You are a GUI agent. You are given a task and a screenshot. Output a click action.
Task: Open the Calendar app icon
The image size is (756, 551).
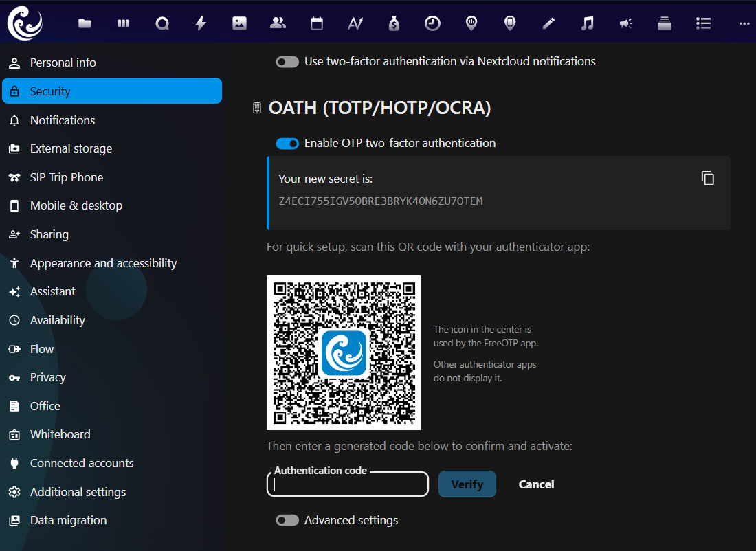(317, 23)
